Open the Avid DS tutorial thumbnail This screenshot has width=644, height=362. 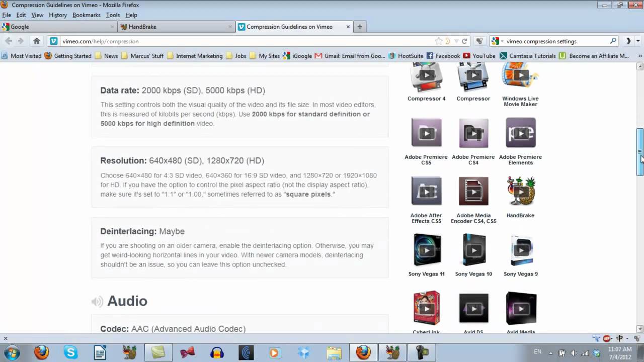[473, 308]
